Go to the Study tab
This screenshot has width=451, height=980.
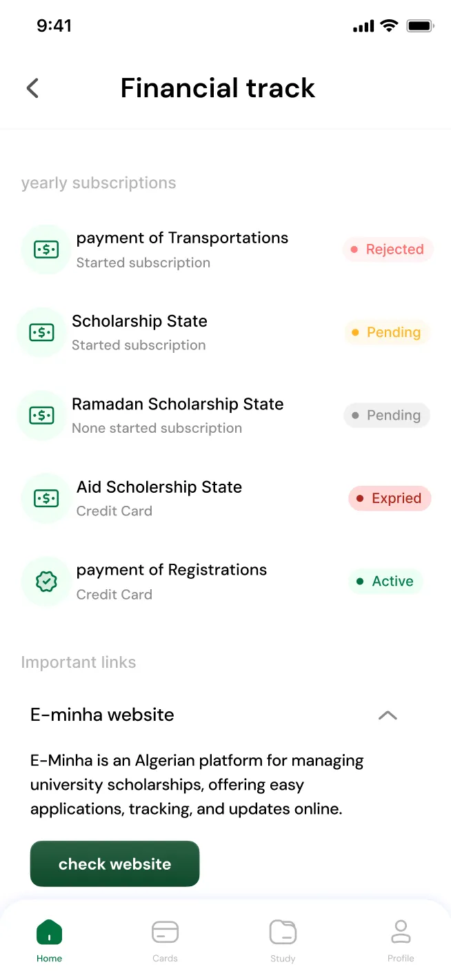[283, 940]
